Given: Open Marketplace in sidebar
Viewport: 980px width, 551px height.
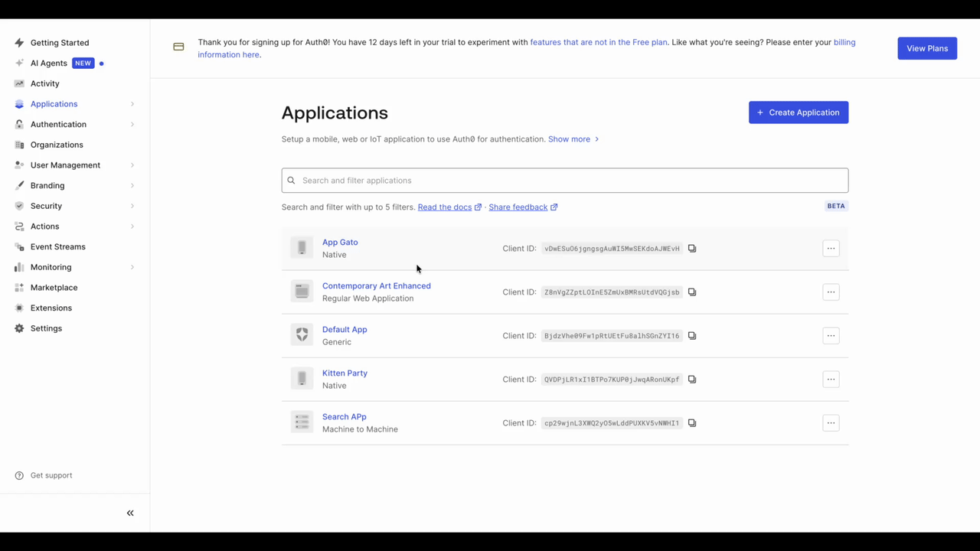Looking at the screenshot, I should [54, 288].
